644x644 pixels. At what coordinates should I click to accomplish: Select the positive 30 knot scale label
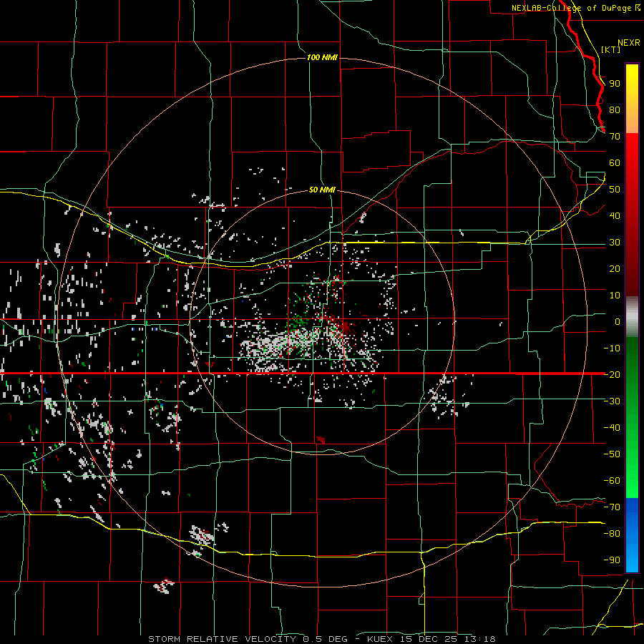(615, 243)
